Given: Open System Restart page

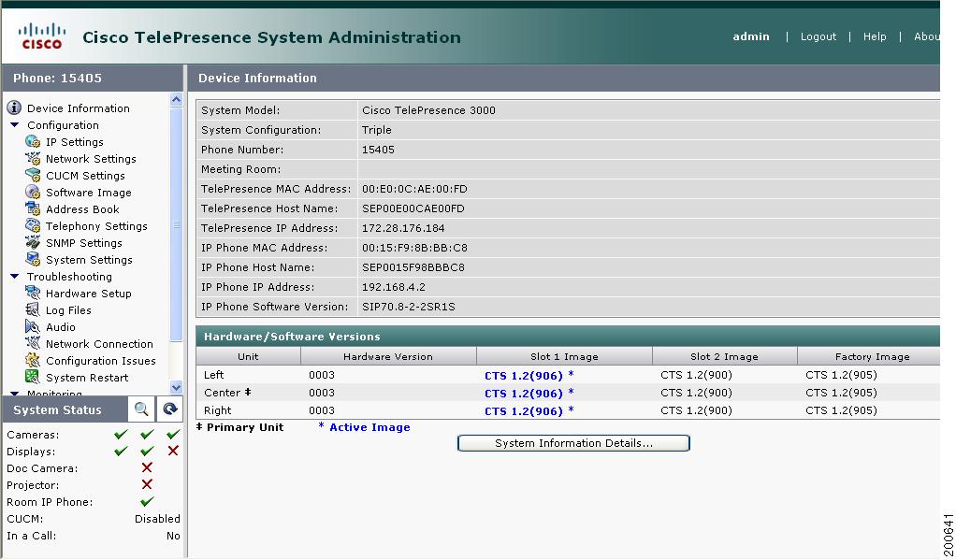Looking at the screenshot, I should pos(87,378).
